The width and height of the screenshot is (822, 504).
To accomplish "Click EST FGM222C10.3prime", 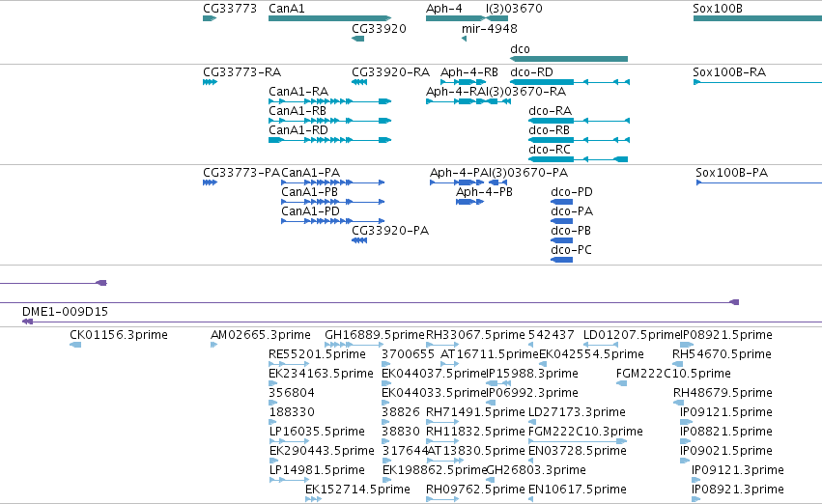I will [585, 432].
